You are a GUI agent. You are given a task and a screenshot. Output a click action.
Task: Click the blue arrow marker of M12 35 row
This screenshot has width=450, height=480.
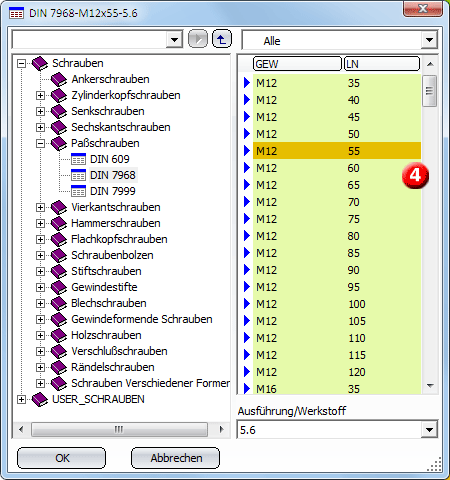(247, 82)
